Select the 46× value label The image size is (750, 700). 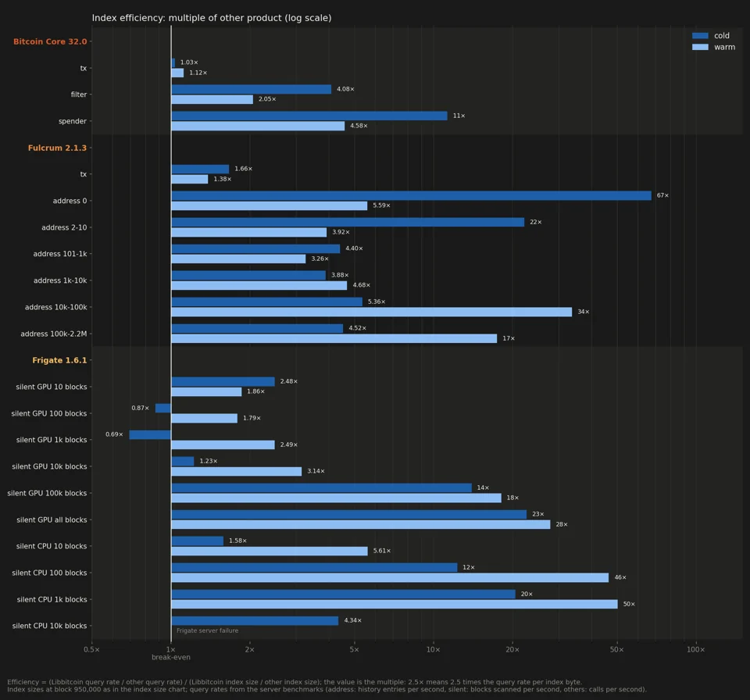pos(620,577)
